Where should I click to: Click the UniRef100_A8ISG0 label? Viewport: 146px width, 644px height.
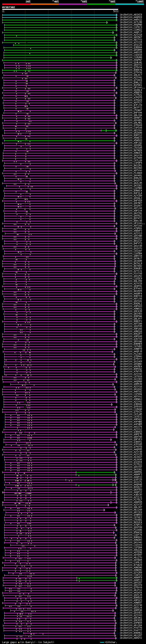click(131, 130)
